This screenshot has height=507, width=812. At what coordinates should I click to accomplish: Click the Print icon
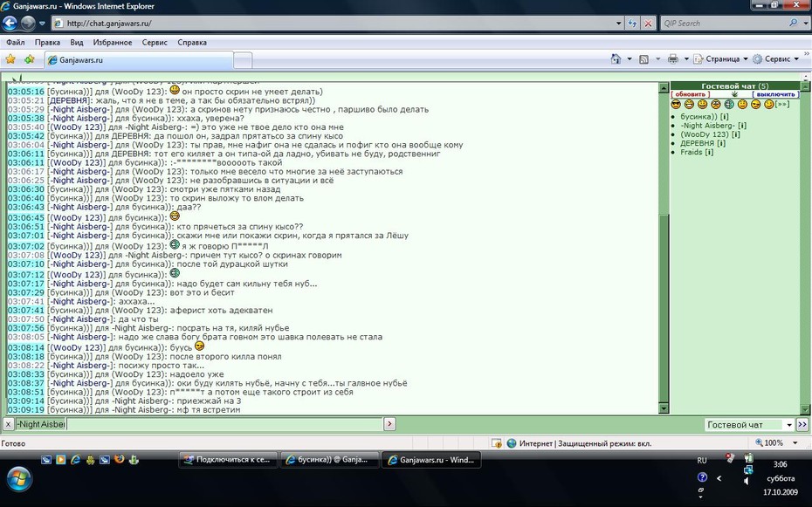[672, 59]
